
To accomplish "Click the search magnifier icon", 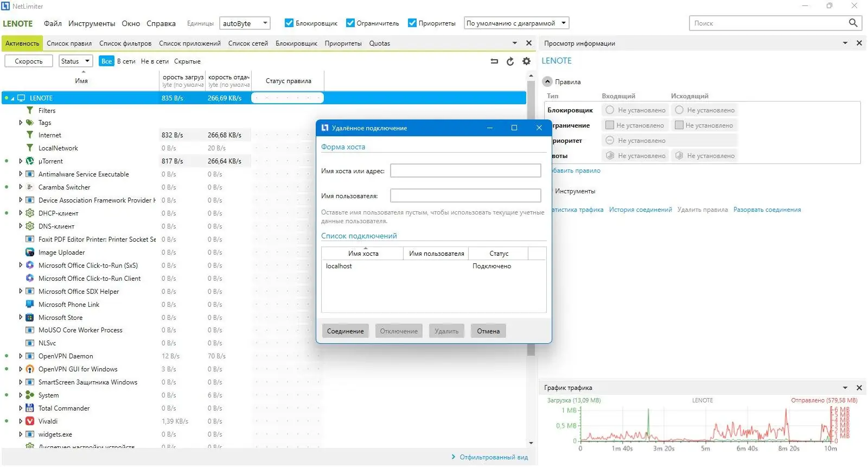I will (853, 23).
